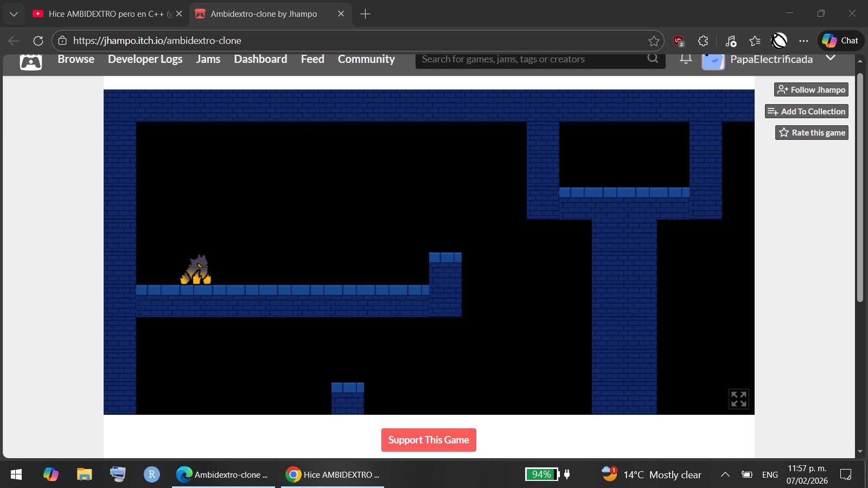
Task: Follow Jhampo on itch.io
Action: click(811, 89)
